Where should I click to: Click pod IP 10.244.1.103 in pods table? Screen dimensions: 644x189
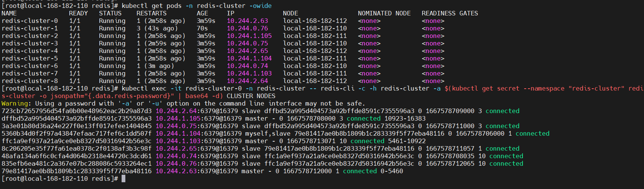[249, 73]
